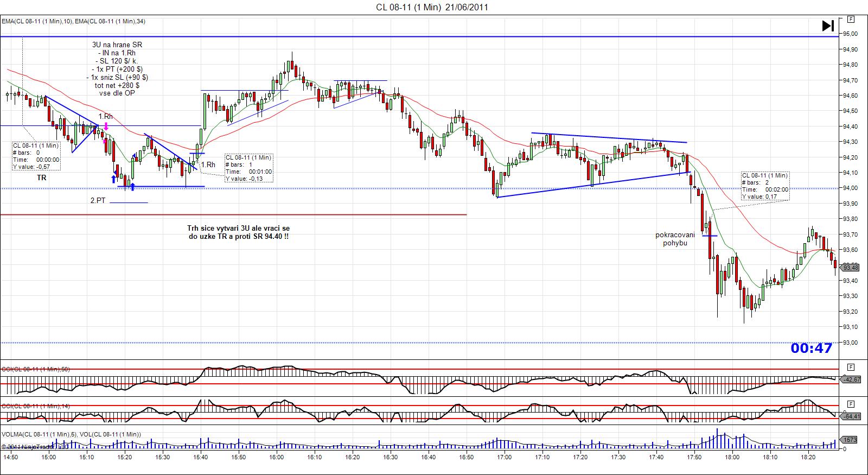Select the 'TR' text label
868x475 pixels.
(x=42, y=178)
